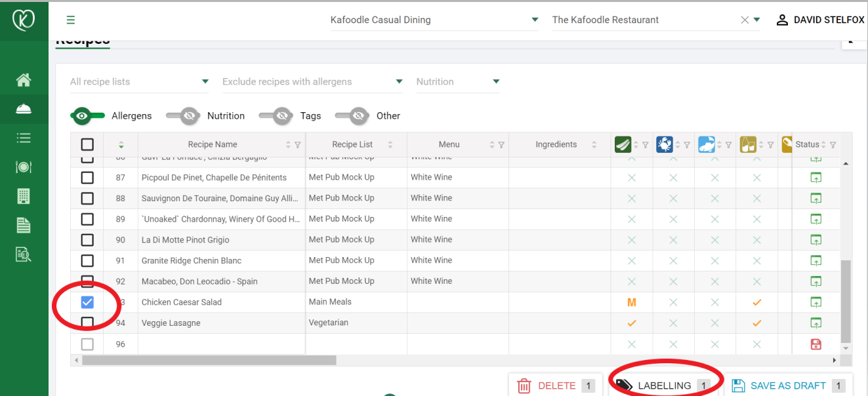Click the Status column header
This screenshot has width=868, height=396.
click(x=808, y=145)
